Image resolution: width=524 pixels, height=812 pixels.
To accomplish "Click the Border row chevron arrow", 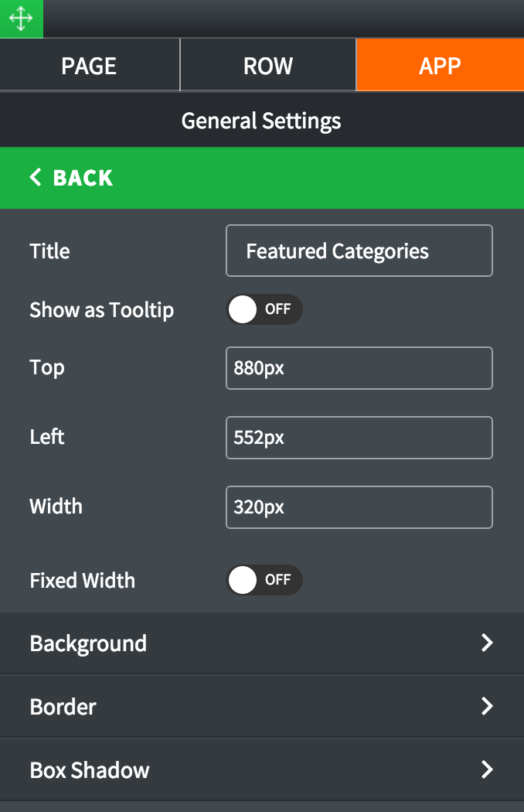I will [x=487, y=707].
